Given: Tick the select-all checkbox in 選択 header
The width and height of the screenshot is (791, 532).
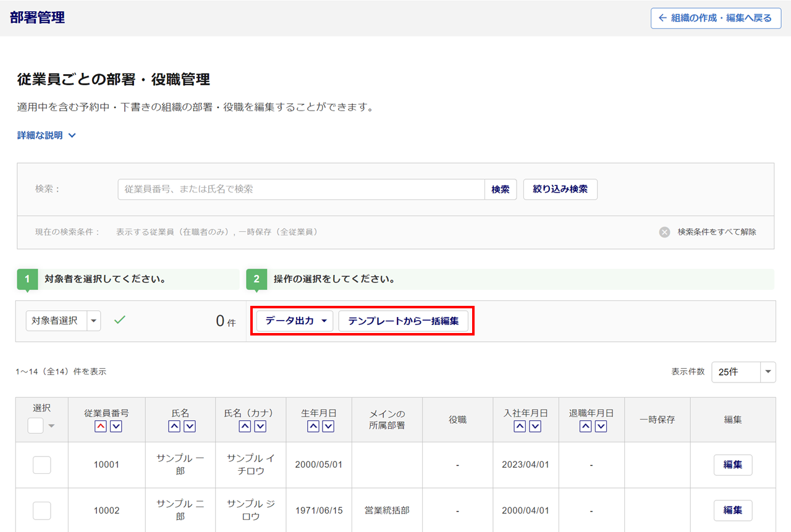Looking at the screenshot, I should click(35, 425).
